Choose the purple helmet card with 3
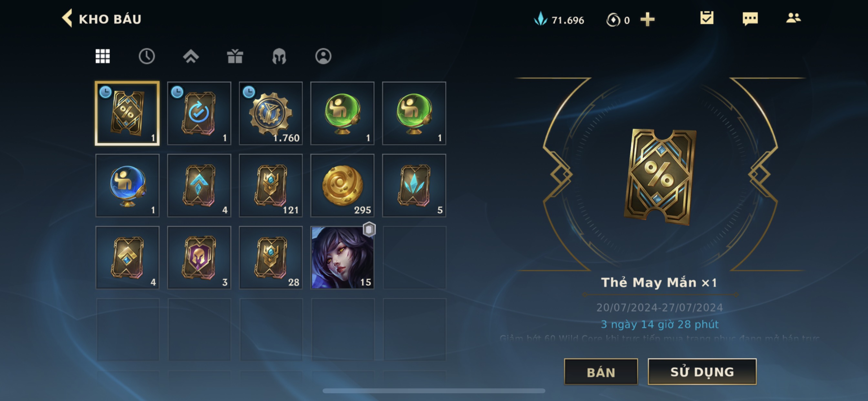868x401 pixels. click(199, 258)
